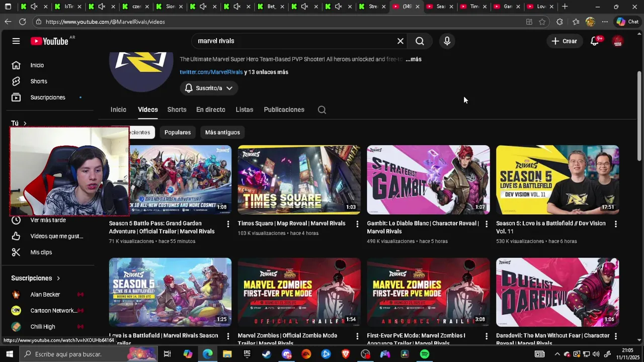Filter videos by Más antiguos
This screenshot has width=644, height=362.
222,132
